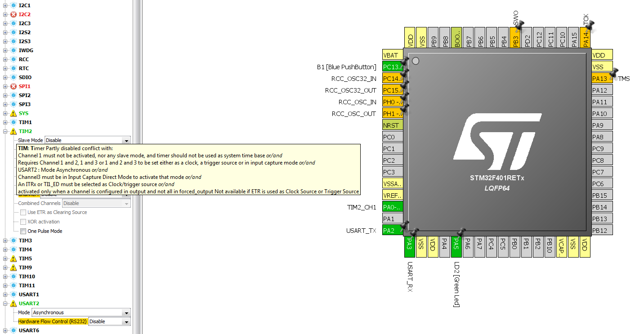Click the PC13 pin for blue pushbutton
This screenshot has width=644, height=334.
[392, 67]
